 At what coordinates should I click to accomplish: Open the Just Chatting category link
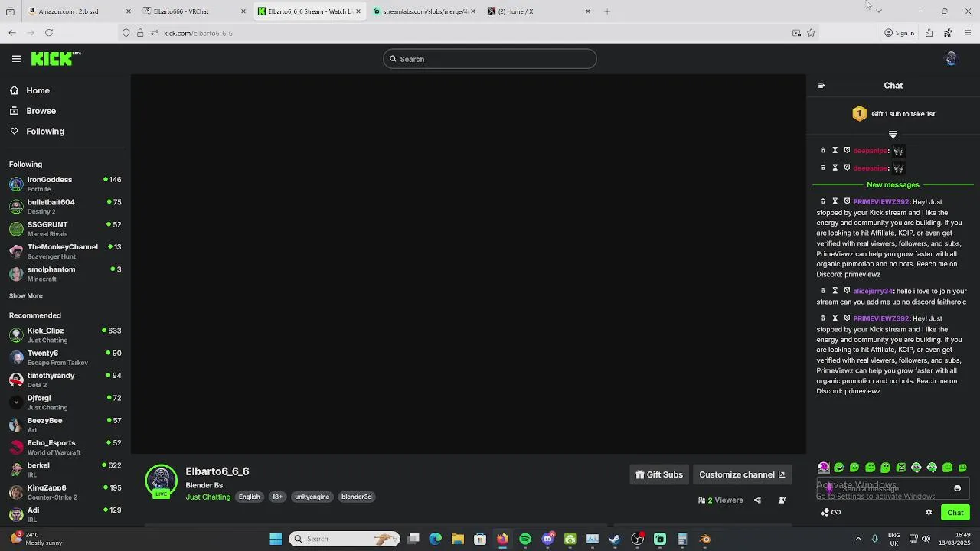[207, 497]
